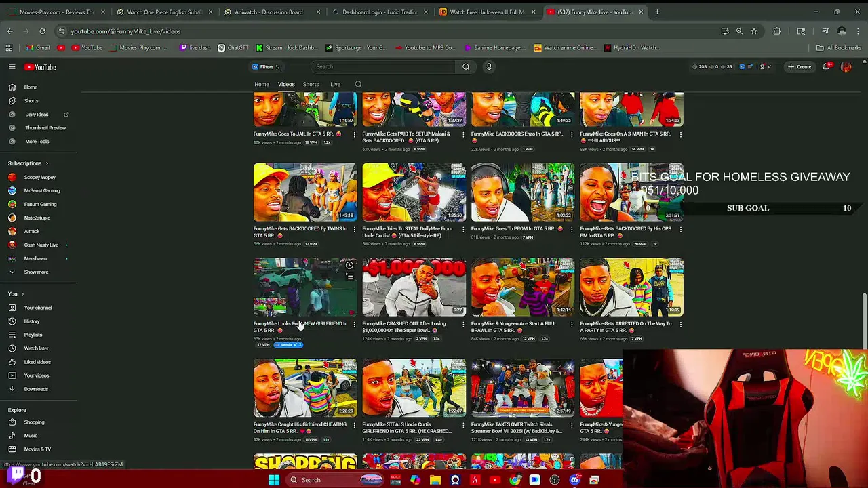
Task: Open Daily Ideas in the sidebar
Action: coord(38,115)
